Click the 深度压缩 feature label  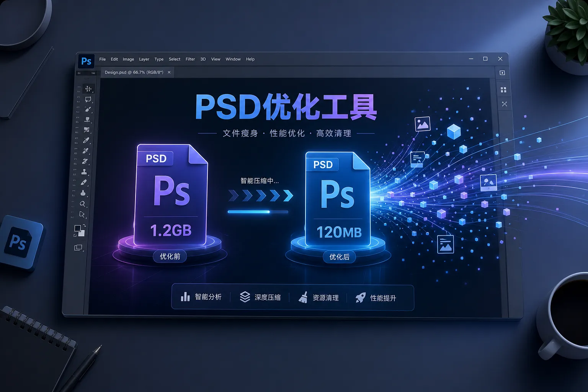pos(268,297)
